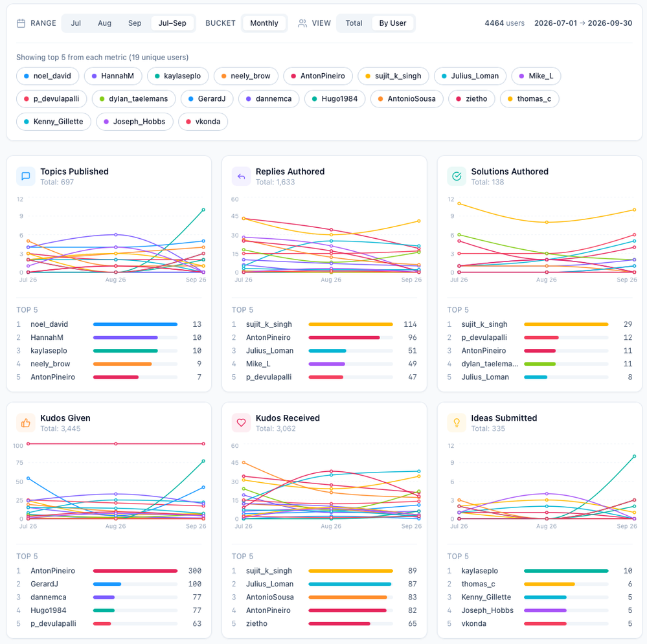The image size is (647, 644).
Task: Click the thomas_c legend chip
Action: click(x=530, y=99)
